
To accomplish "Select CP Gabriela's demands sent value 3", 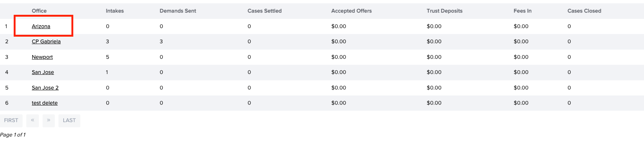I will tap(161, 41).
